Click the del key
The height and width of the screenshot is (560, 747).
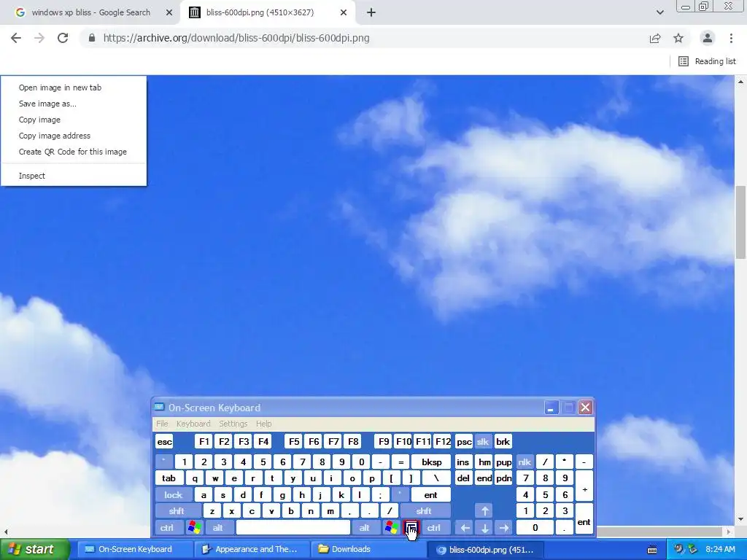coord(463,478)
